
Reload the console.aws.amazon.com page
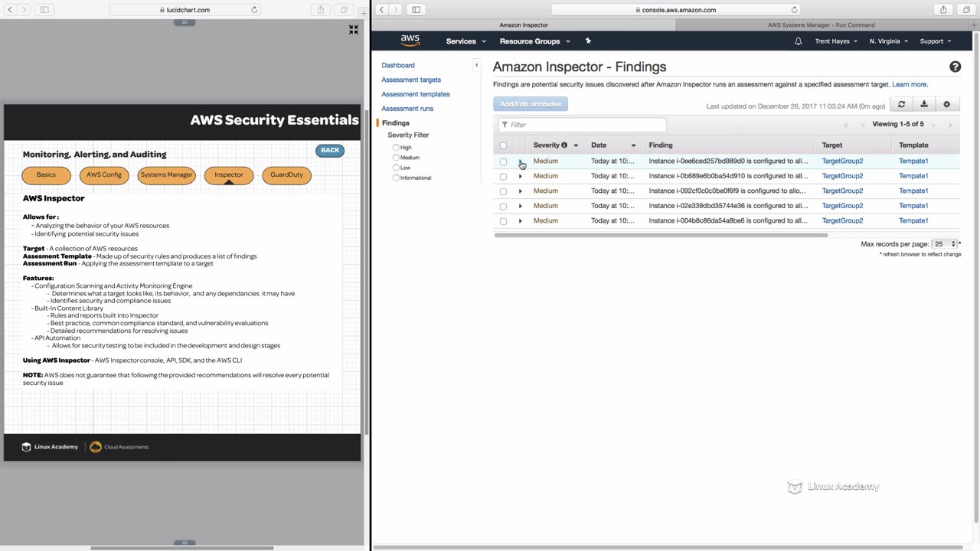[794, 10]
